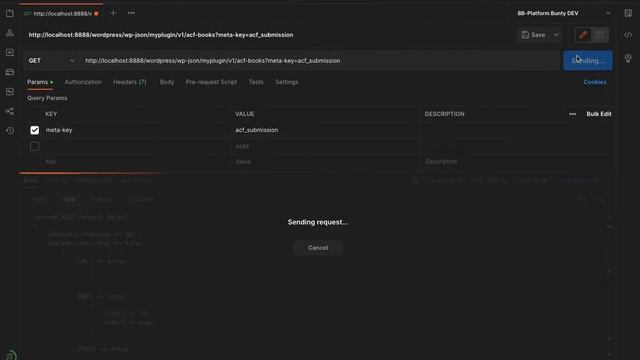Viewport: 640px width, 360px height.
Task: Open the Tests tab
Action: click(x=256, y=82)
